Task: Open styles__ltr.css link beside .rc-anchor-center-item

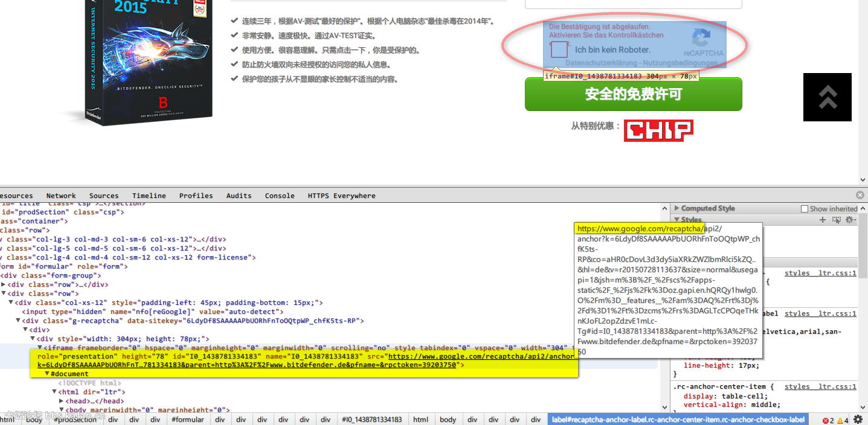Action: [x=820, y=386]
